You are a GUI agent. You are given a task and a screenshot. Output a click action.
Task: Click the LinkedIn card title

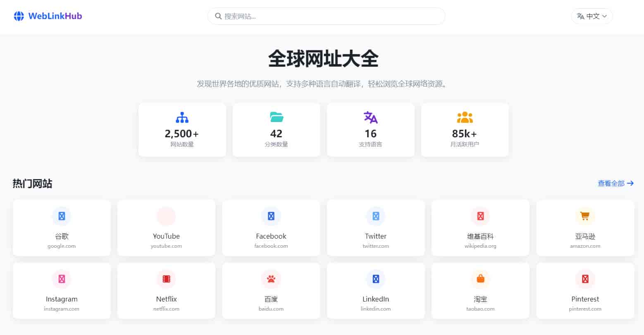click(376, 299)
